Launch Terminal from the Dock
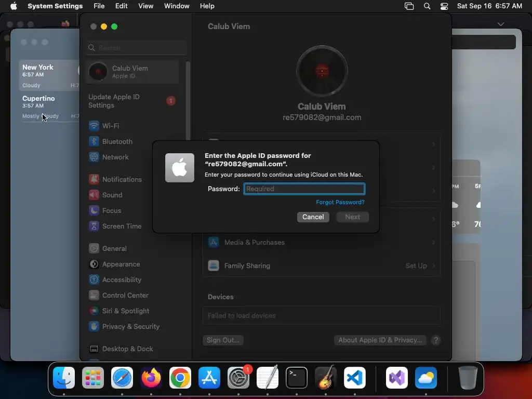The image size is (532, 399). click(x=297, y=377)
